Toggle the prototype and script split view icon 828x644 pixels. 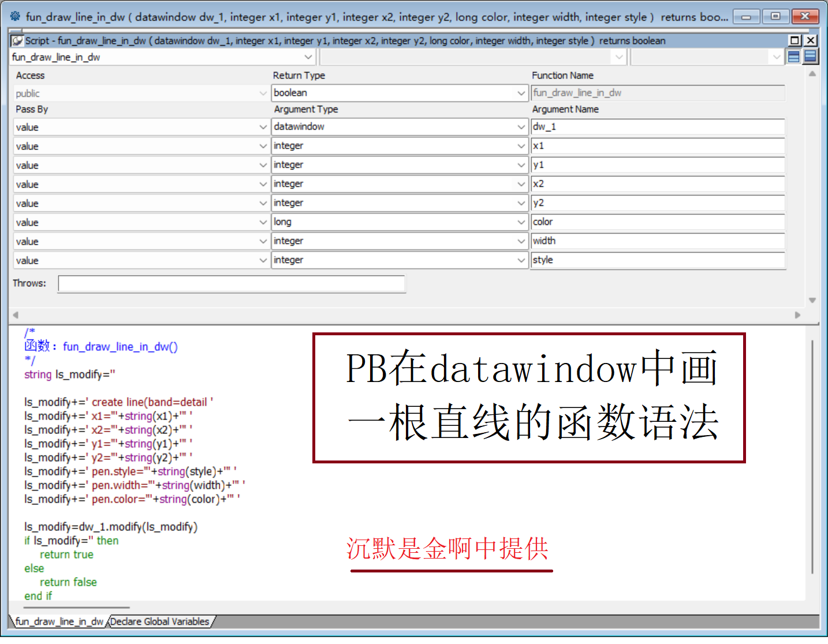(x=811, y=57)
